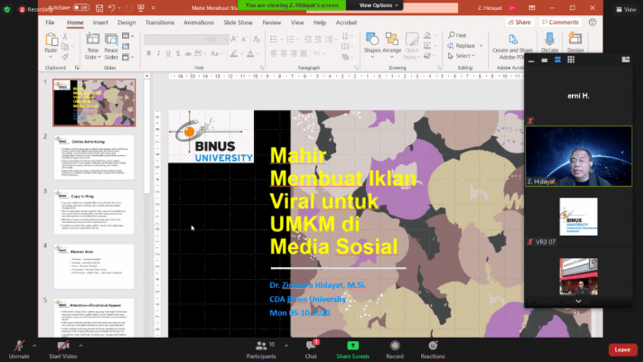Switch video panel to gallery grid view

(571, 60)
